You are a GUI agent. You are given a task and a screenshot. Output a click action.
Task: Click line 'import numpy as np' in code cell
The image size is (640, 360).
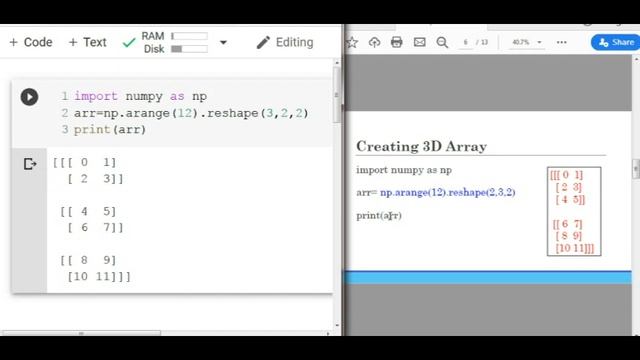[x=140, y=96]
